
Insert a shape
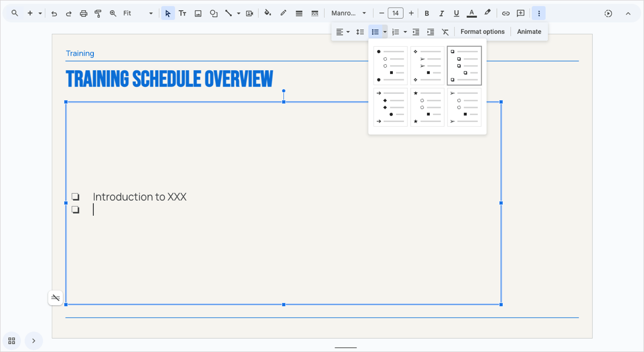point(214,13)
